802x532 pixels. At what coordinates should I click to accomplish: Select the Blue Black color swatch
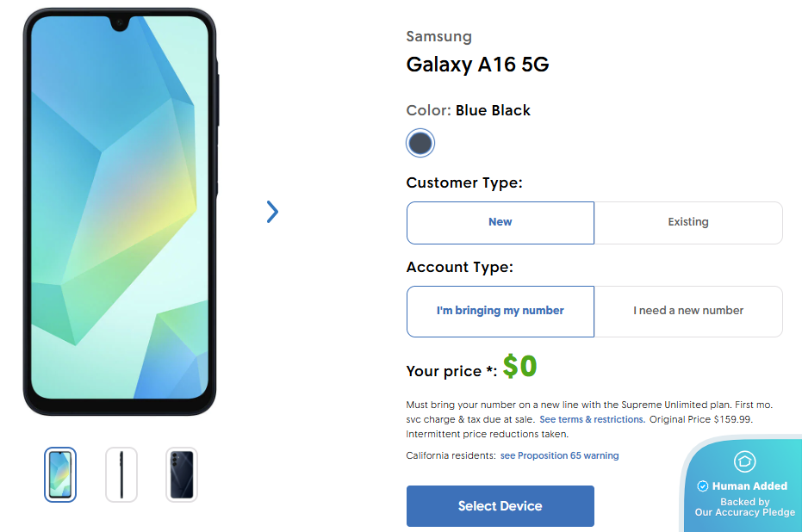[x=420, y=143]
